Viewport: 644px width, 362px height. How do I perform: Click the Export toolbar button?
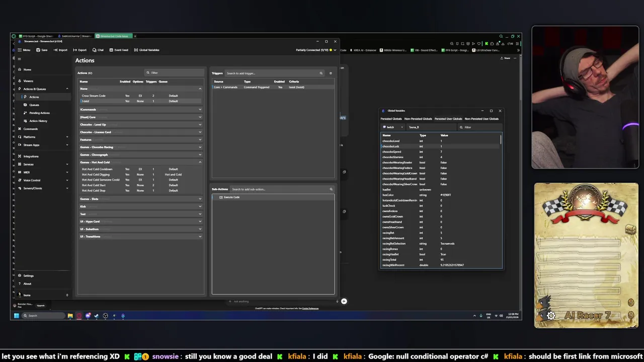(x=79, y=50)
